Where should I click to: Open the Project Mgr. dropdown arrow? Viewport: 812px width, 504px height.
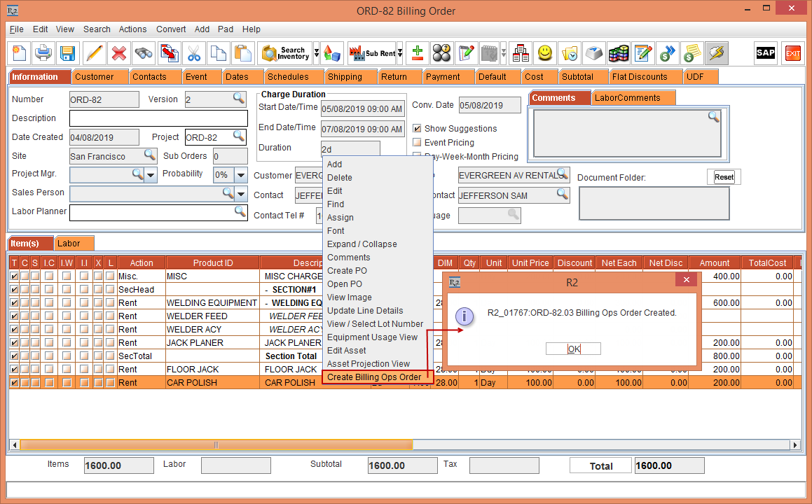(151, 175)
